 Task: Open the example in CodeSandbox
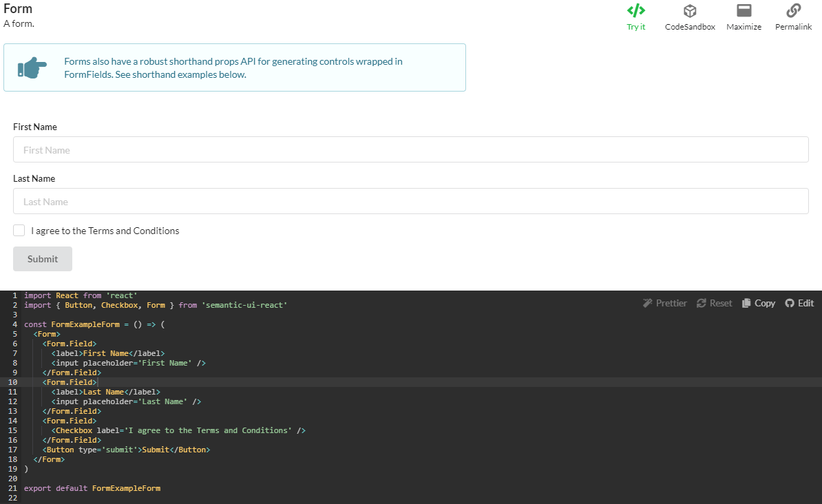click(690, 11)
